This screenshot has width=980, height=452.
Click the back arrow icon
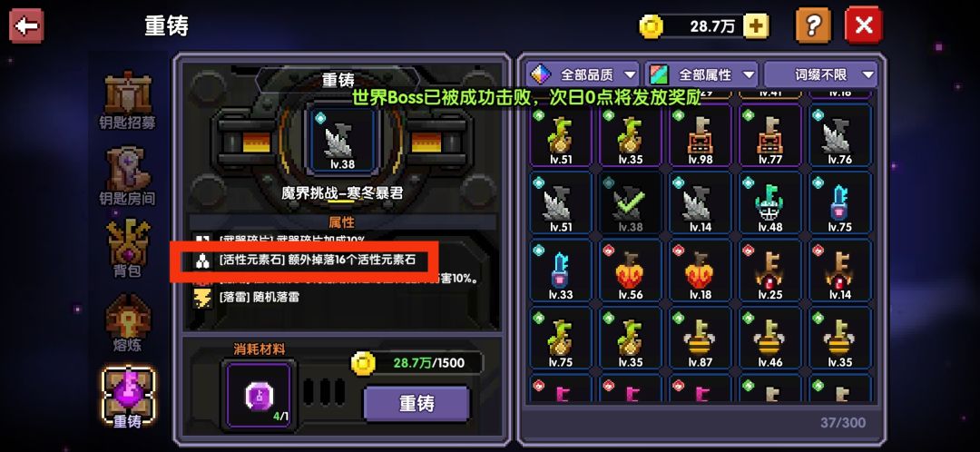coord(26,25)
